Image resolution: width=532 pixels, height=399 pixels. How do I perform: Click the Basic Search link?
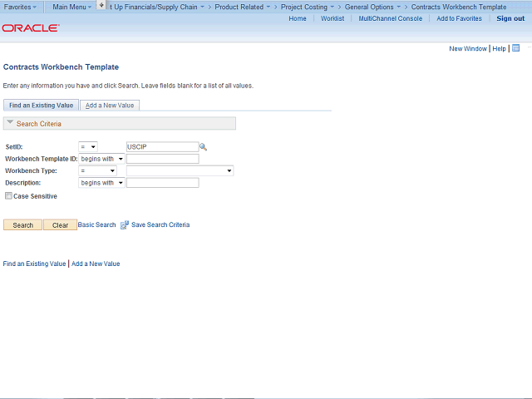click(96, 224)
